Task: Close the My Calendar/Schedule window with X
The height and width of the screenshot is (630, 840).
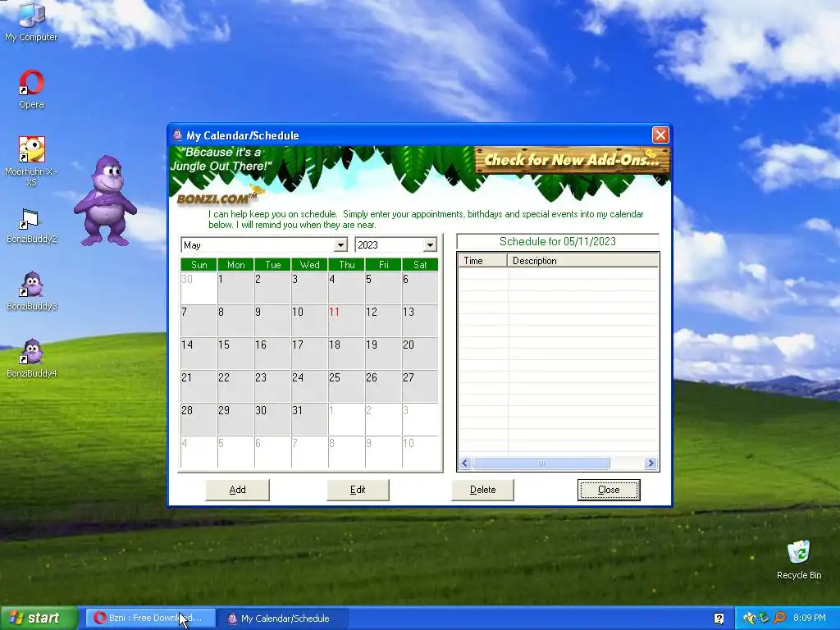Action: click(660, 135)
